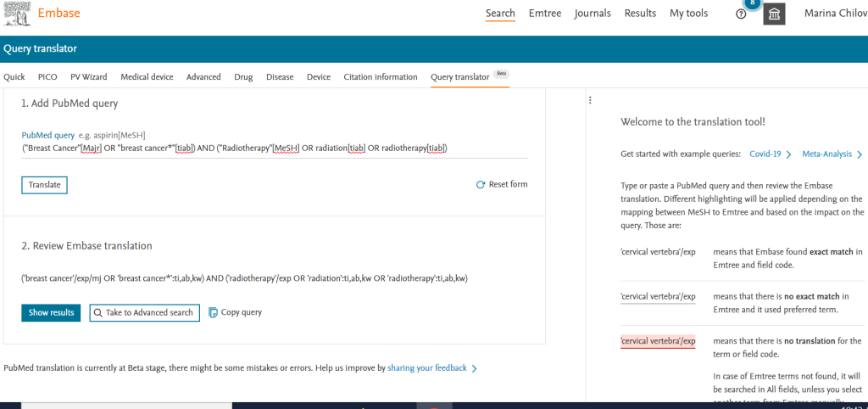Click the Show results button
868x409 pixels.
coord(52,312)
